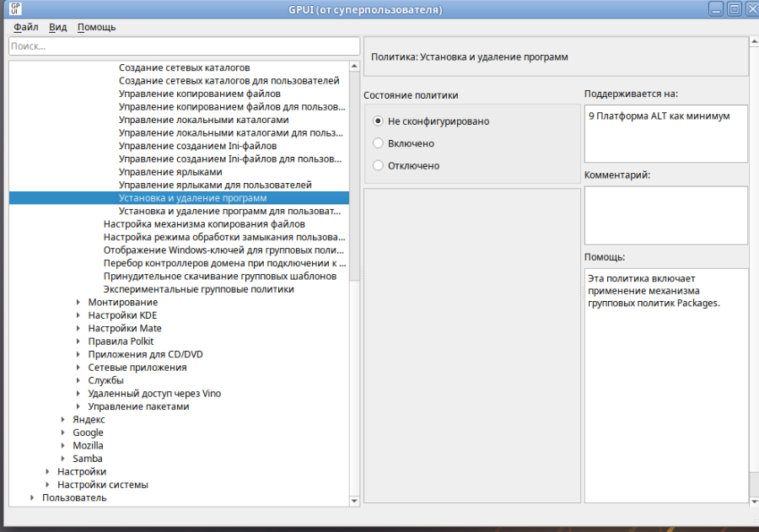Screen dimensions: 759x532
Task: Click the Поддерживается на text box
Action: click(x=666, y=133)
